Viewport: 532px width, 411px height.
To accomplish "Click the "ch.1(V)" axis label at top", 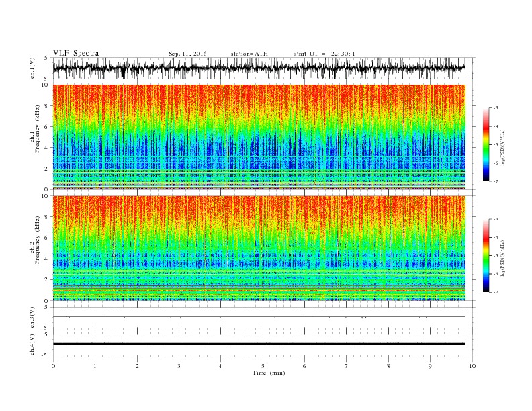I will [32, 69].
